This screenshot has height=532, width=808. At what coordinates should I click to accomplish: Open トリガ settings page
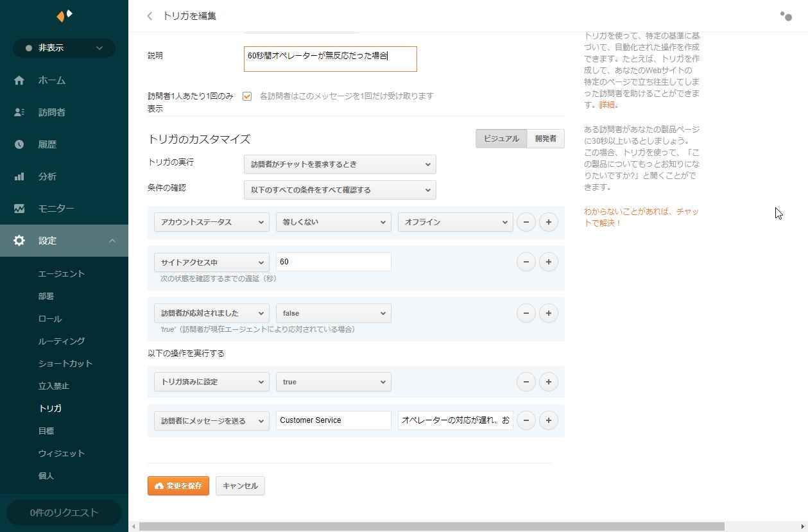pyautogui.click(x=50, y=408)
